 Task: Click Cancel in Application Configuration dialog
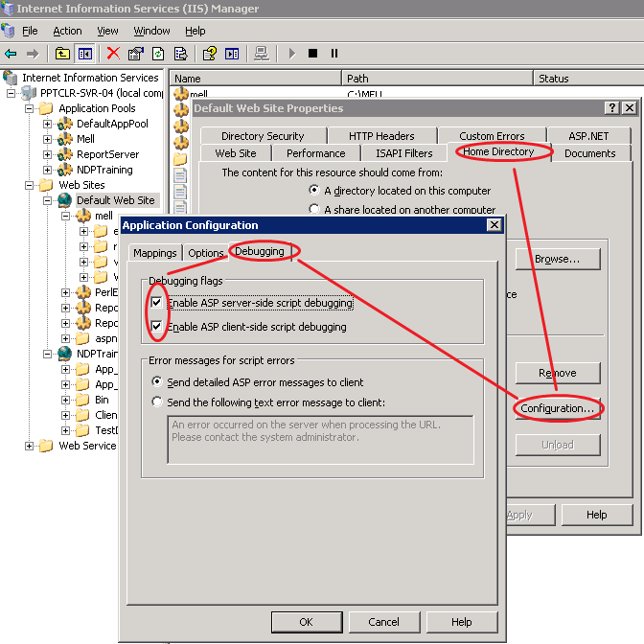click(384, 622)
